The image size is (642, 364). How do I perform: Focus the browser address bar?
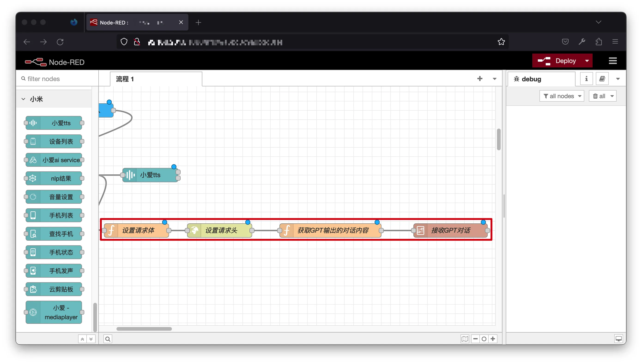coord(312,42)
